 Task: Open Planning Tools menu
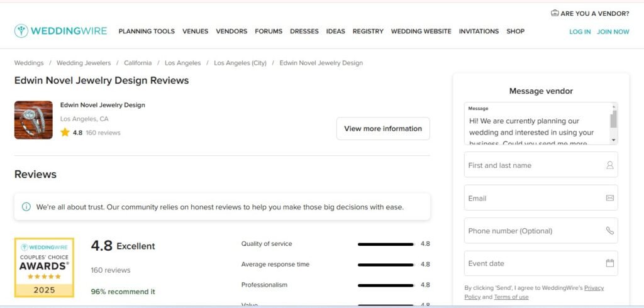point(147,31)
